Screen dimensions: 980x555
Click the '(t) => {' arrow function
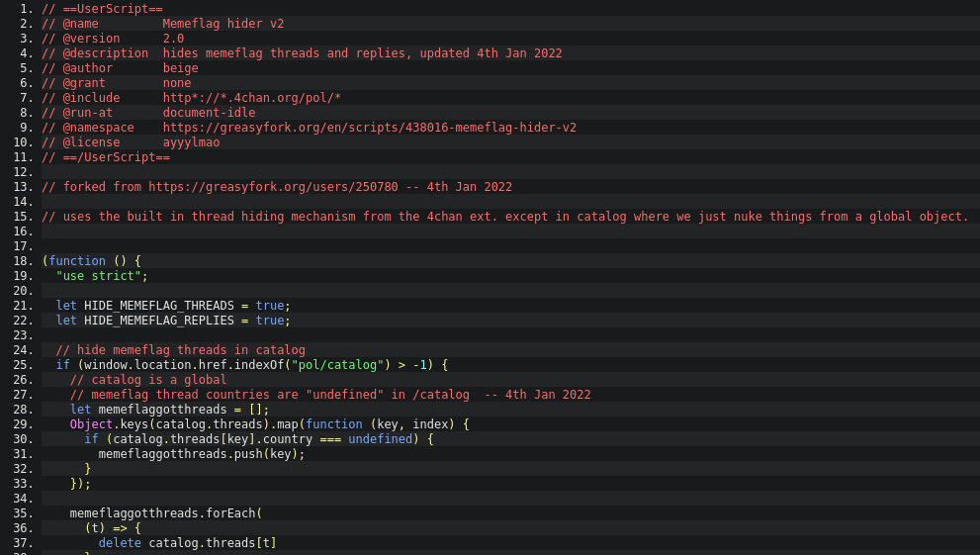[113, 528]
